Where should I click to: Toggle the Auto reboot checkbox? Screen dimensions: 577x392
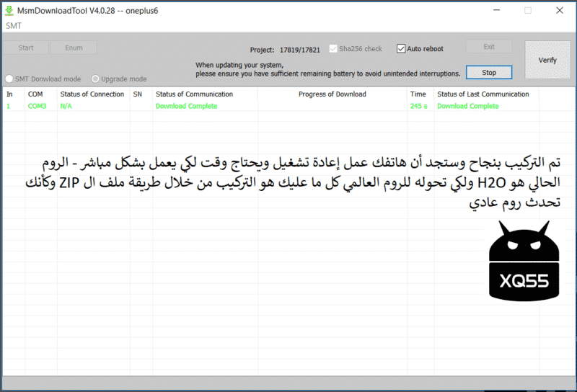[402, 49]
